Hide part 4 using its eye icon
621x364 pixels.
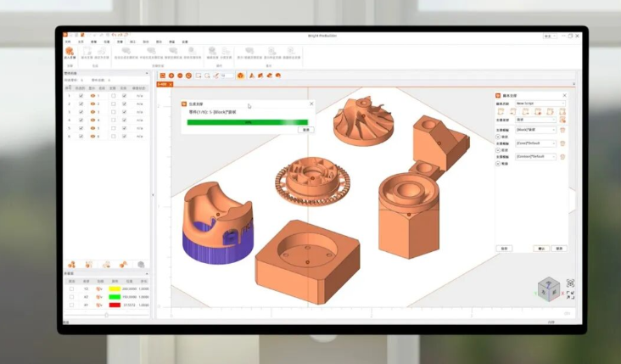coord(93,120)
